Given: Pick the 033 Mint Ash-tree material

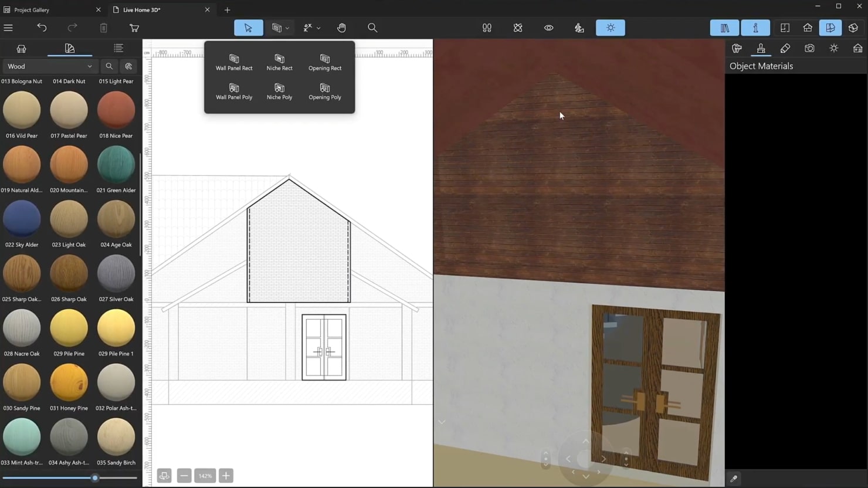Looking at the screenshot, I should click(22, 438).
